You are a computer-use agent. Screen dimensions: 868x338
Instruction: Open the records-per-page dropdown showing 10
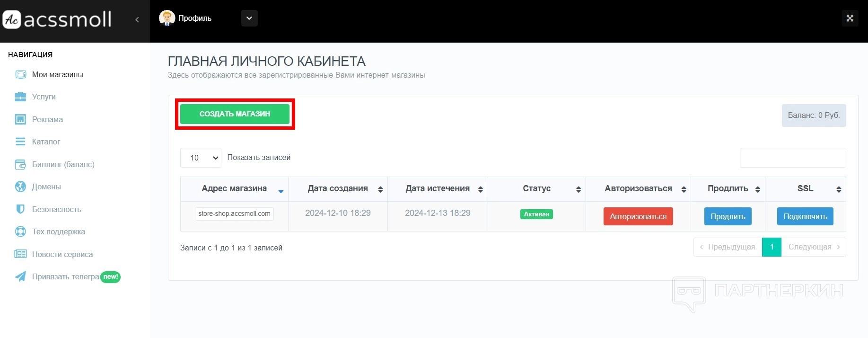pos(201,158)
